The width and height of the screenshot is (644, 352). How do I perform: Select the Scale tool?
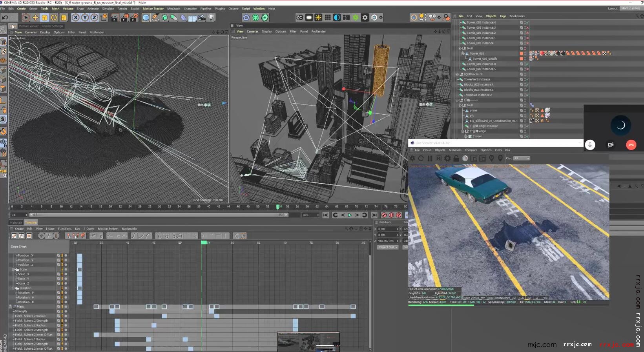[45, 17]
